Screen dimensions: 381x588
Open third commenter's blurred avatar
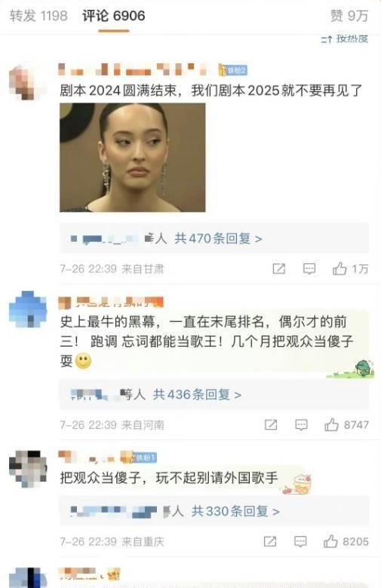pyautogui.click(x=28, y=469)
